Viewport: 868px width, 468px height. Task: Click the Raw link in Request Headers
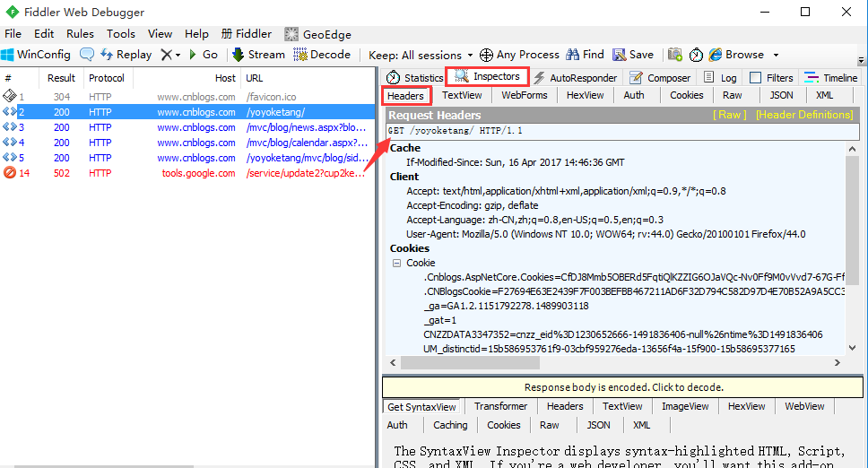point(730,115)
